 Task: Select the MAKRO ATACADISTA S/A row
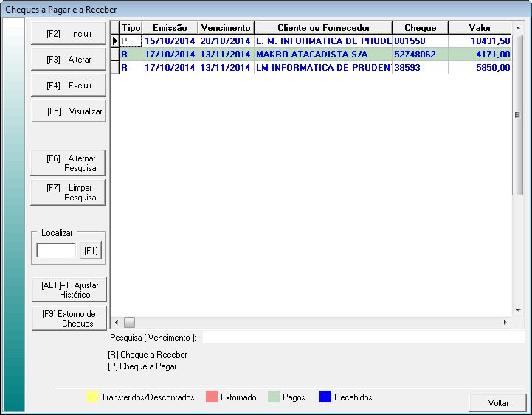322,55
